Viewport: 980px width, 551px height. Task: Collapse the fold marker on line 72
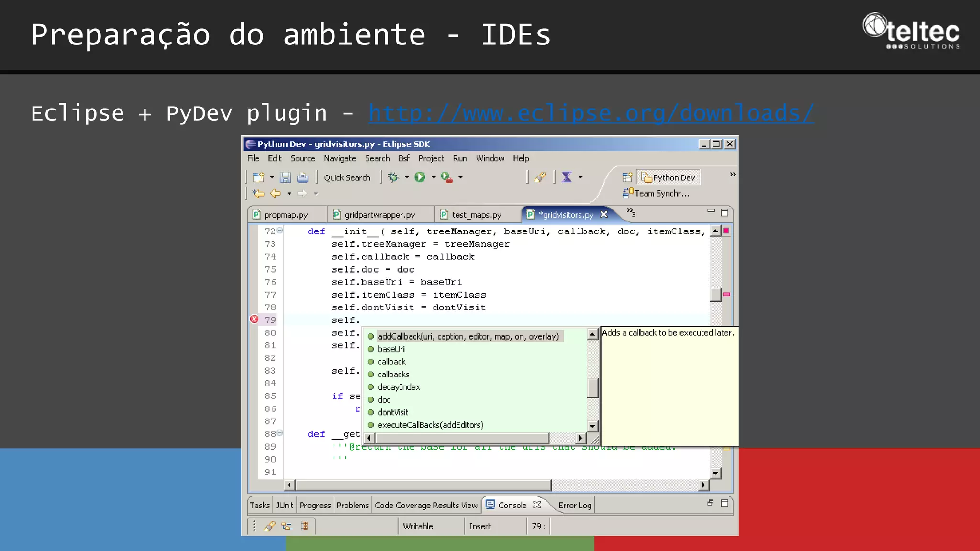tap(280, 231)
